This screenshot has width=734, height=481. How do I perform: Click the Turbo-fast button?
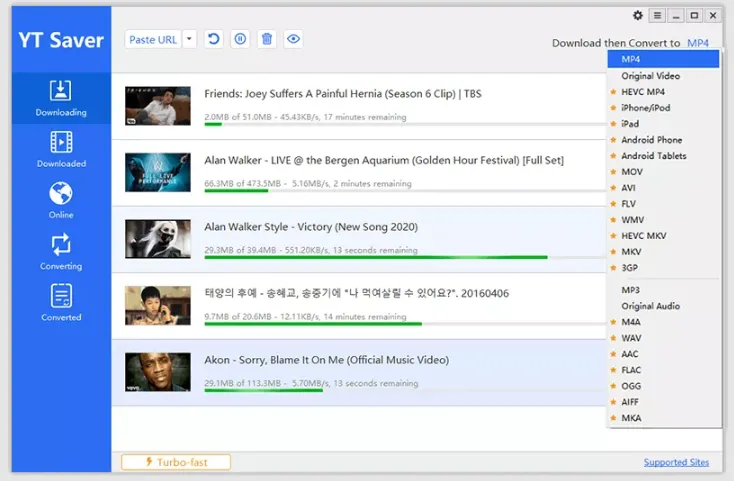point(176,462)
